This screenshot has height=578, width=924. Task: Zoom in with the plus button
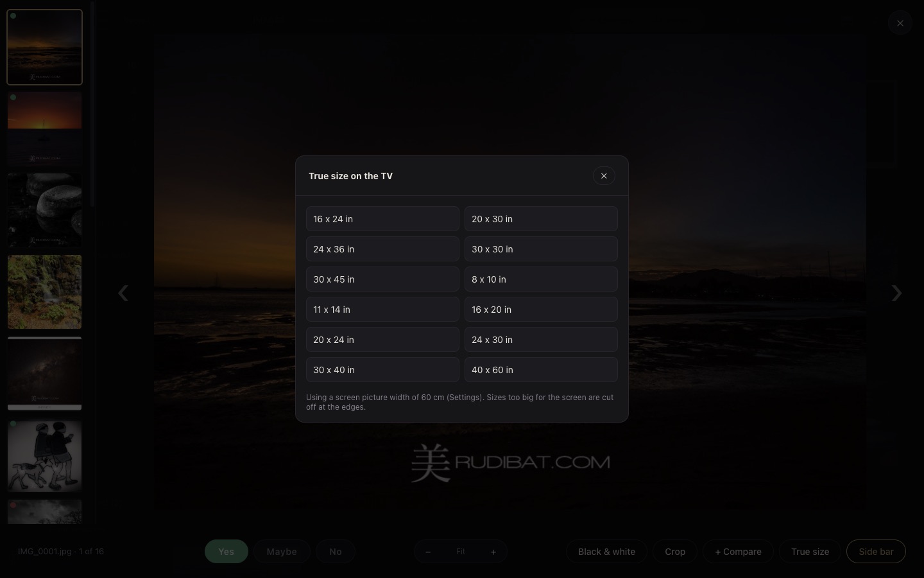[x=493, y=552]
